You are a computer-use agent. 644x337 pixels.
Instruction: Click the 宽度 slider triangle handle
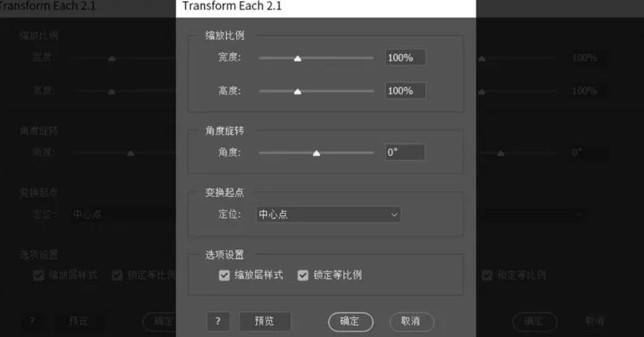298,59
